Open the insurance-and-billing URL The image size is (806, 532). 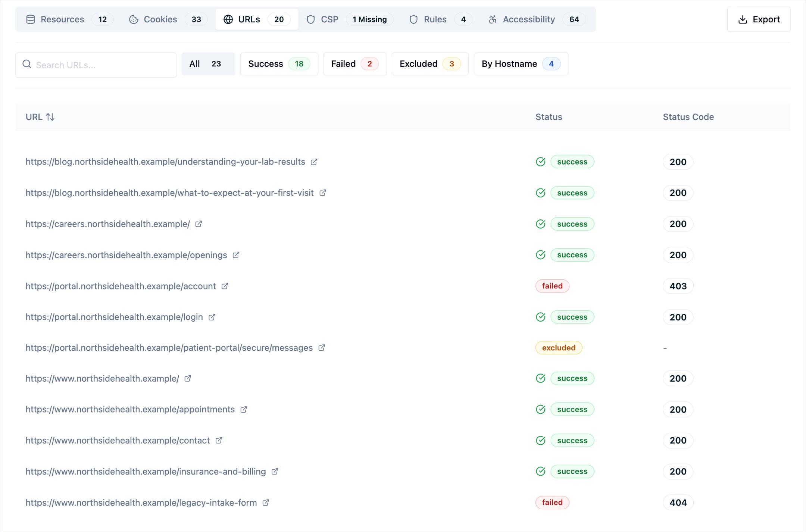tap(146, 472)
